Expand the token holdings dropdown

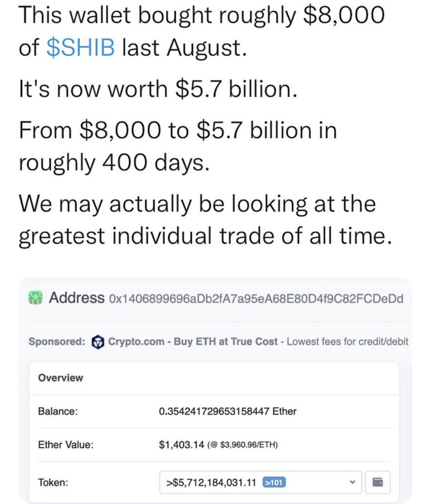260,482
